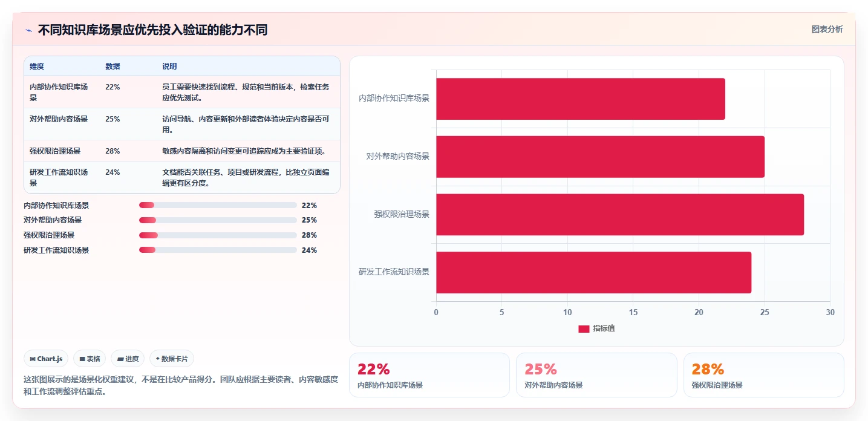This screenshot has height=421, width=868.
Task: Select the 表格 tag chip
Action: pyautogui.click(x=90, y=359)
